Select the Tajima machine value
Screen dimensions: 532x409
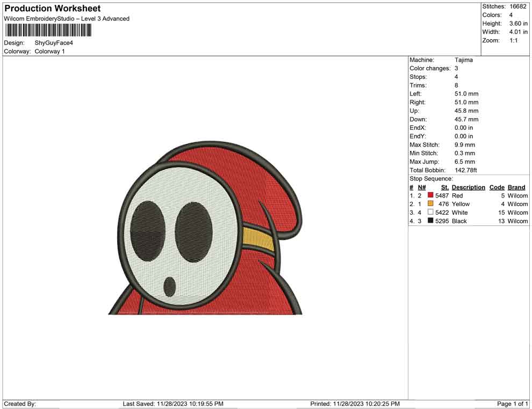click(x=464, y=60)
